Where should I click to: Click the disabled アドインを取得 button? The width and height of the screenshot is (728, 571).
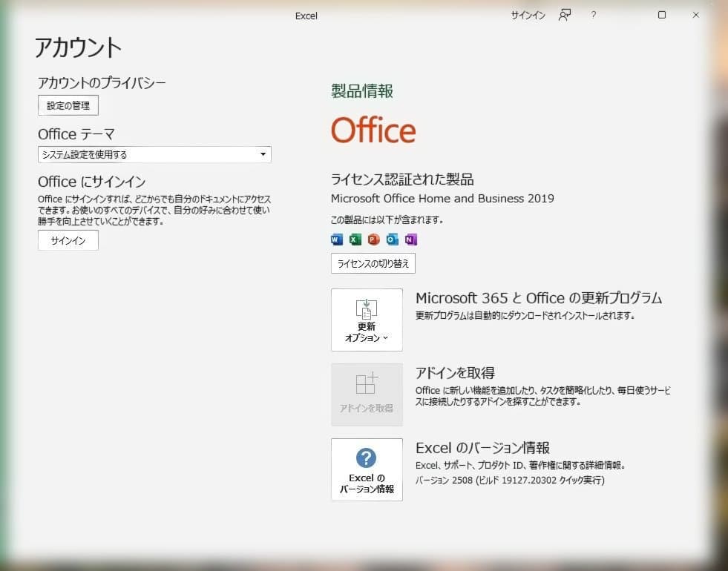click(x=367, y=395)
